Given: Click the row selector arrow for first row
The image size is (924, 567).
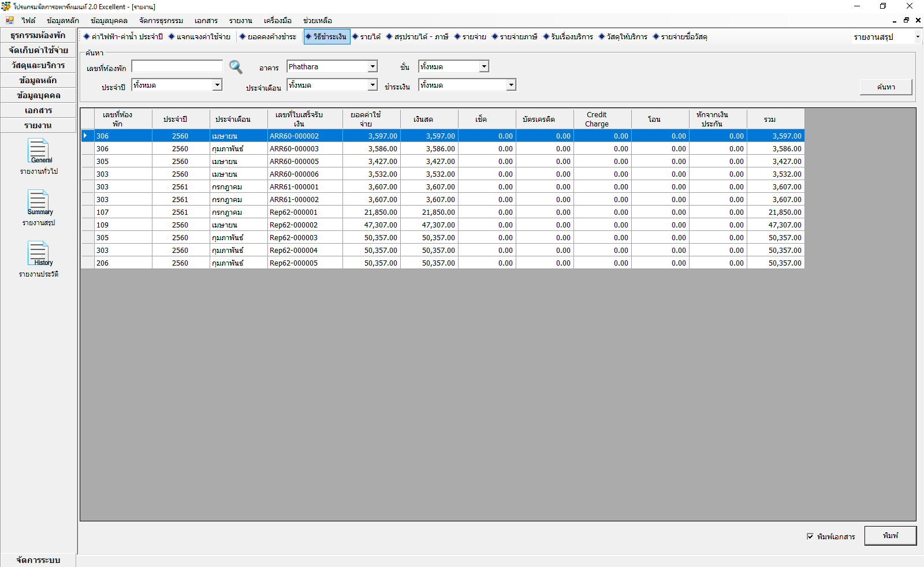Looking at the screenshot, I should pos(88,136).
